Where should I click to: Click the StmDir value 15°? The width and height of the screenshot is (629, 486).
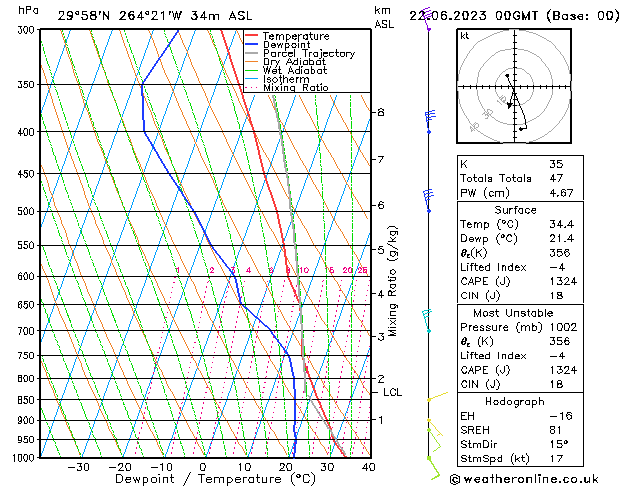[558, 444]
